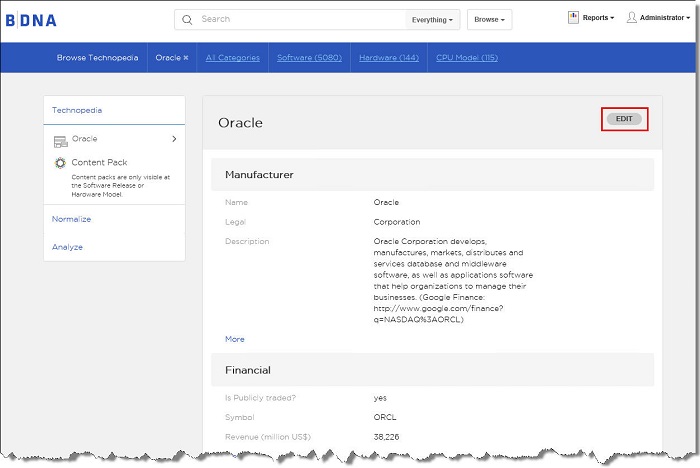Click the Content Pack colorful ring icon

click(x=60, y=163)
